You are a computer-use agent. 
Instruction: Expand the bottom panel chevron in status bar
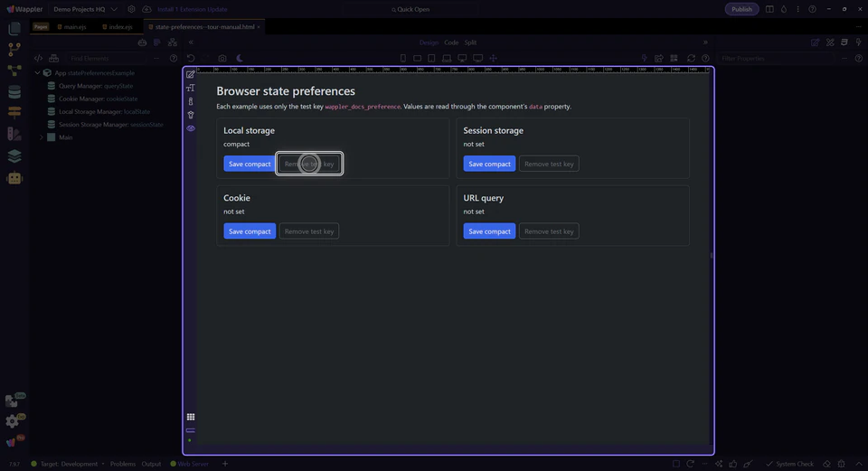tap(859, 464)
